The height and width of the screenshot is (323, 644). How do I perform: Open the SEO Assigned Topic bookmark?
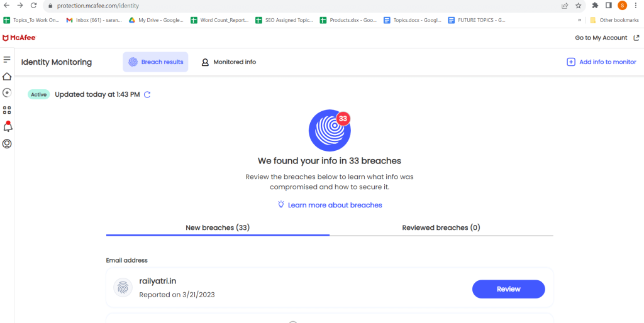tap(284, 19)
